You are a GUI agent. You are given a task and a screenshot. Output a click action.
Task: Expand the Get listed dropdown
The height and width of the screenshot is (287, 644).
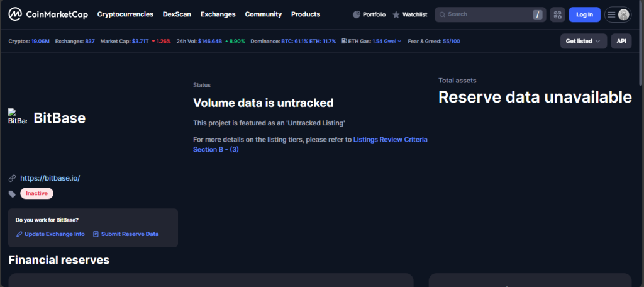pyautogui.click(x=583, y=41)
